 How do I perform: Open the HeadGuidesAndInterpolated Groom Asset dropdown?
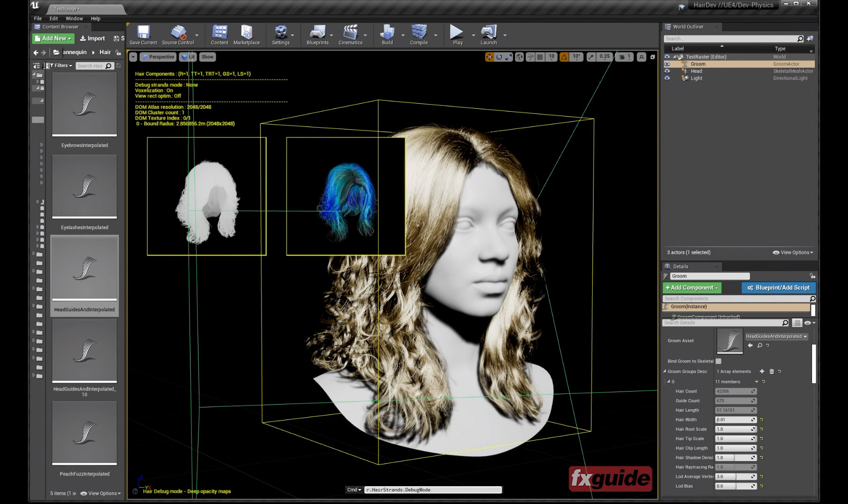[x=775, y=336]
